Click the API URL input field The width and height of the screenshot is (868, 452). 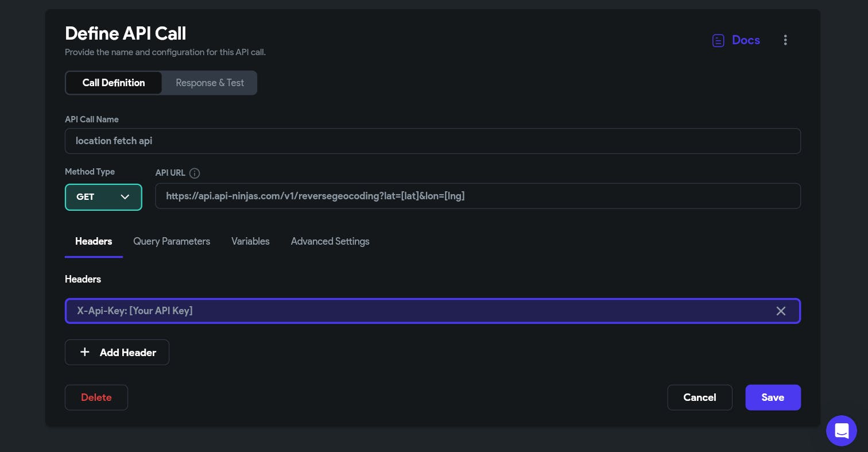478,196
